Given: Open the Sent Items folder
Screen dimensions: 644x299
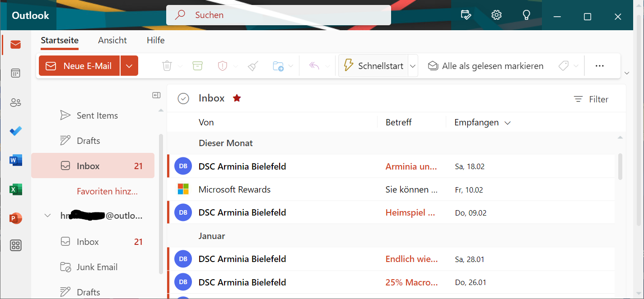Looking at the screenshot, I should pos(93,115).
